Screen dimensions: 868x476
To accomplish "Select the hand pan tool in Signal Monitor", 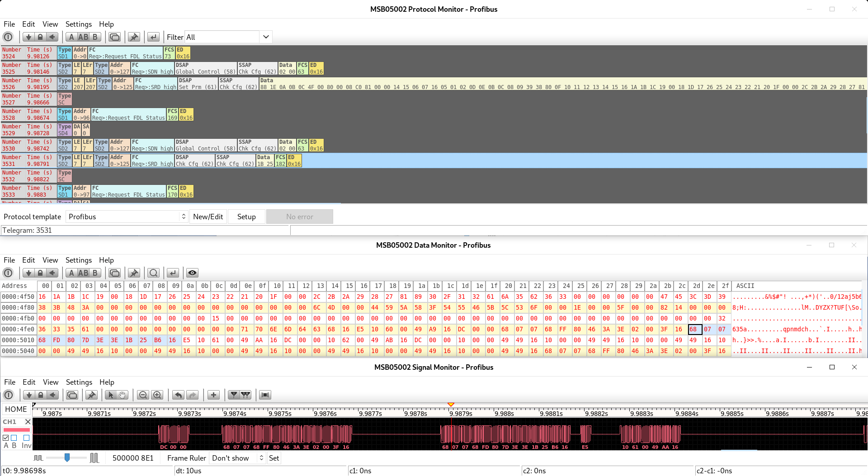I will tap(123, 395).
